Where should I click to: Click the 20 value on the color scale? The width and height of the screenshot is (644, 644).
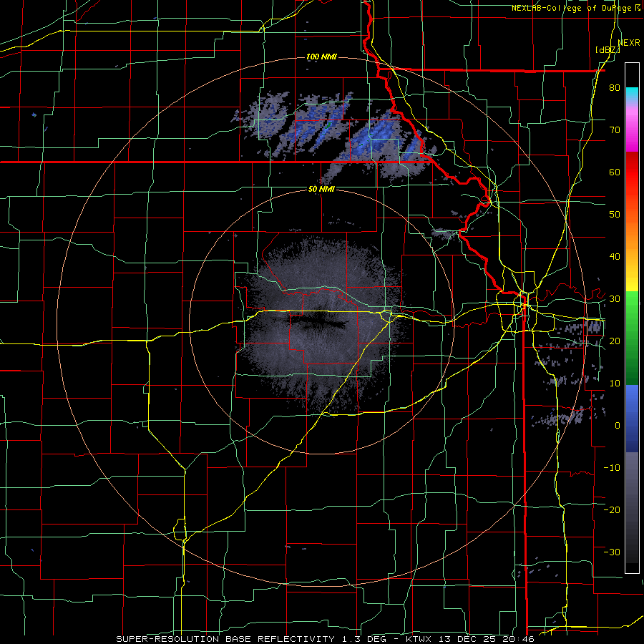pos(615,341)
